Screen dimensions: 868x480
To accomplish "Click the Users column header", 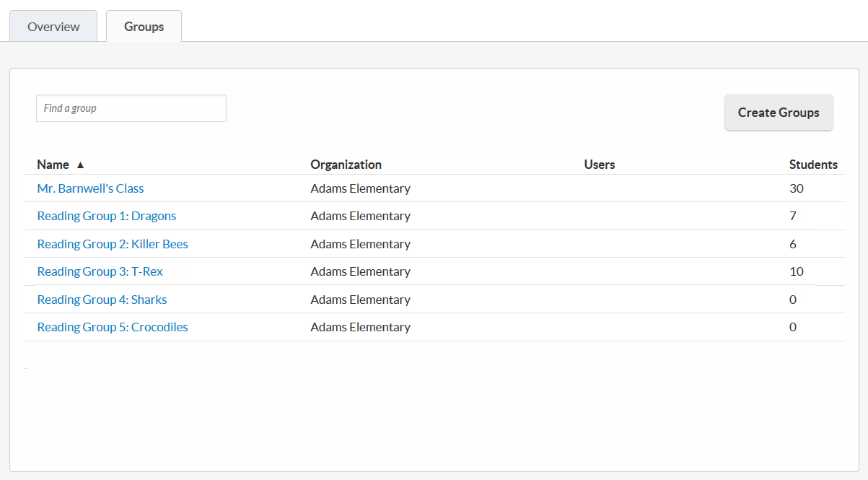I will [599, 165].
